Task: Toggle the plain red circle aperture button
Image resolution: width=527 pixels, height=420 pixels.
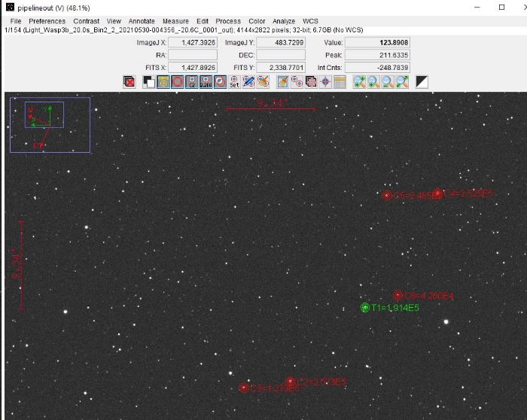Action: (x=178, y=82)
